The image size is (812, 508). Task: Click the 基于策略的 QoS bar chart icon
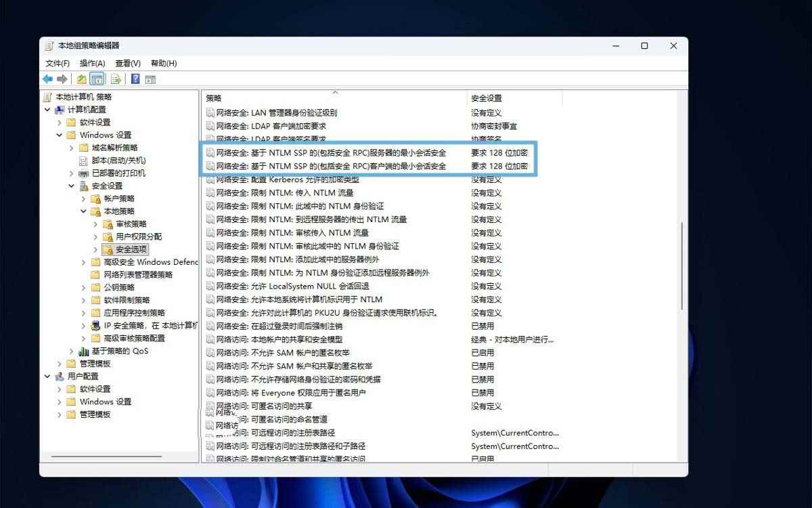tap(84, 351)
